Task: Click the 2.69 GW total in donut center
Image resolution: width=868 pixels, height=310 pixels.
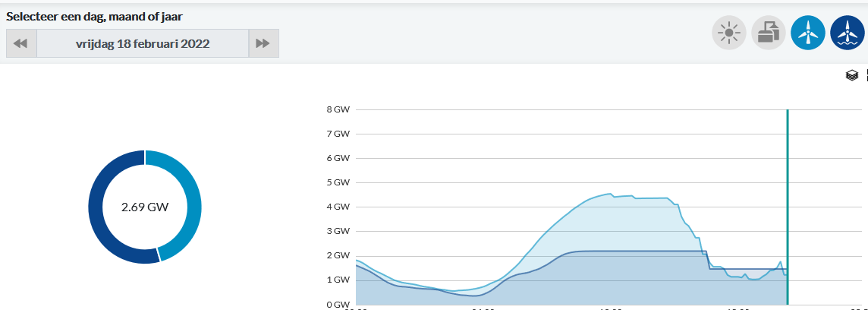Action: [145, 207]
